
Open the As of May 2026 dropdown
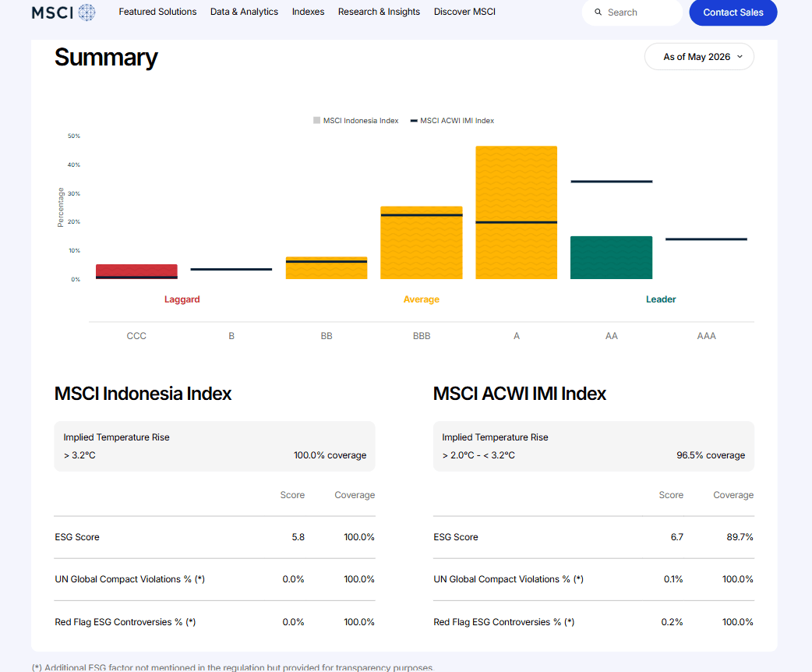[x=699, y=56]
